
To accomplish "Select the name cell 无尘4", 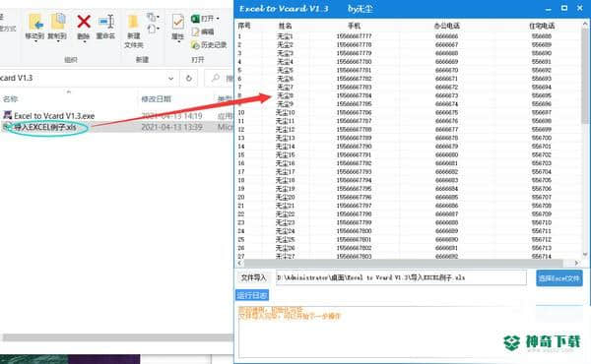I will point(285,62).
